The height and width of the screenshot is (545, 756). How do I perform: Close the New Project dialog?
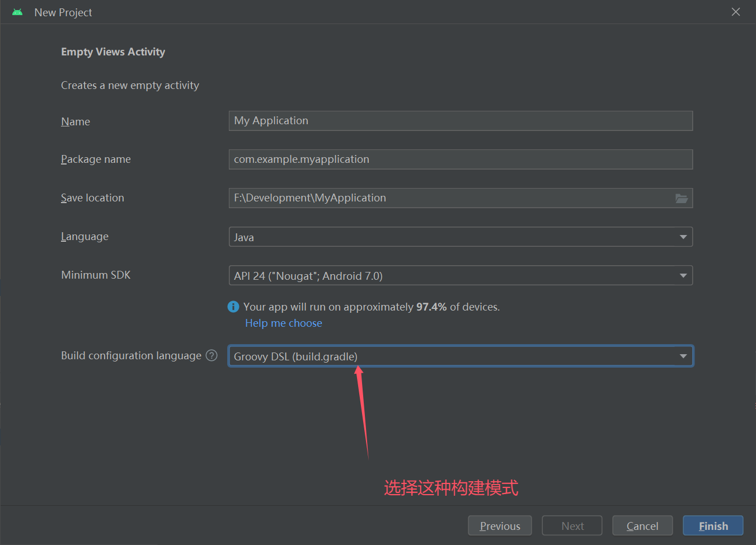tap(736, 12)
